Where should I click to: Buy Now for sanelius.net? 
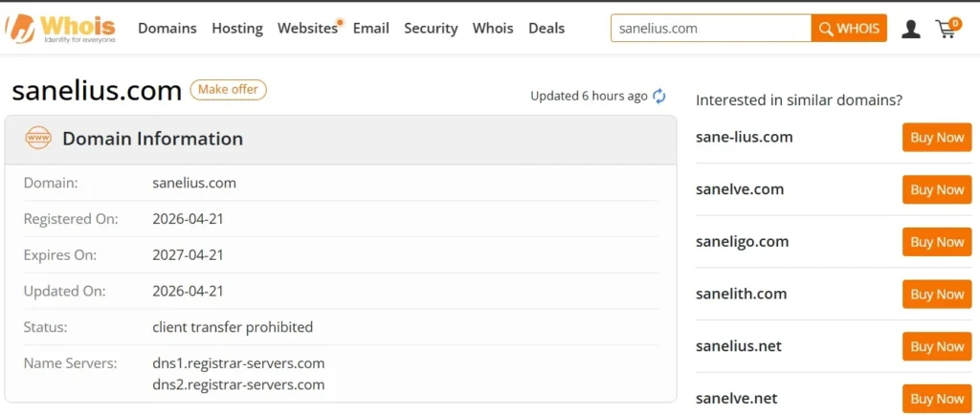point(936,346)
